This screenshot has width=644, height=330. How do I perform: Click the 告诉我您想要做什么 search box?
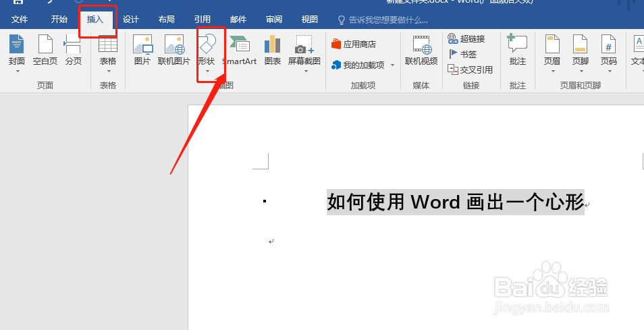pyautogui.click(x=383, y=20)
